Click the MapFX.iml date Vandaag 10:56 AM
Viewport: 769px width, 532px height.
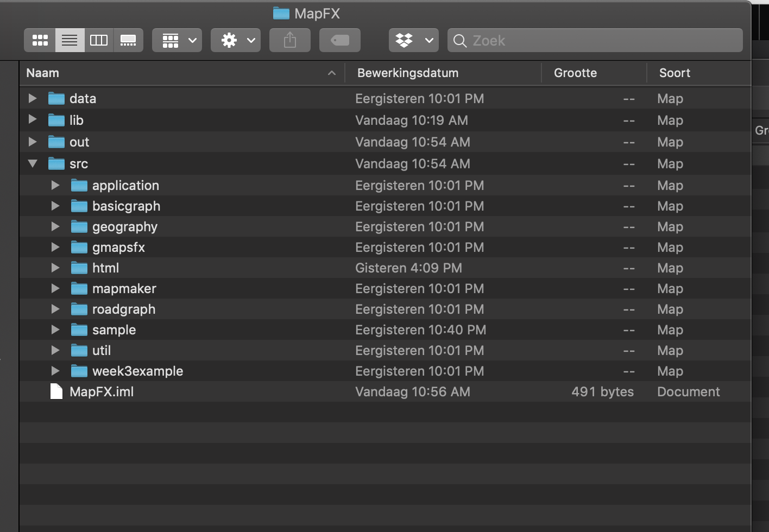point(413,391)
